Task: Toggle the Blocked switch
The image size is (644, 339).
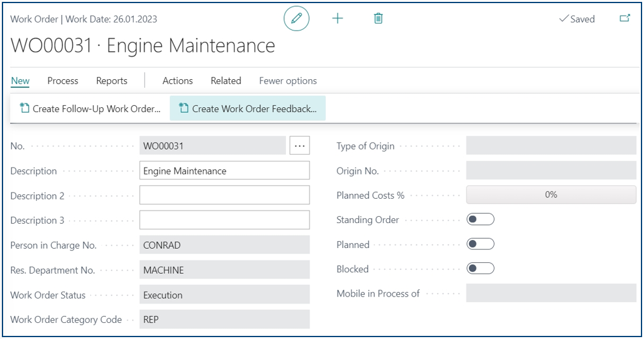Action: [x=480, y=269]
